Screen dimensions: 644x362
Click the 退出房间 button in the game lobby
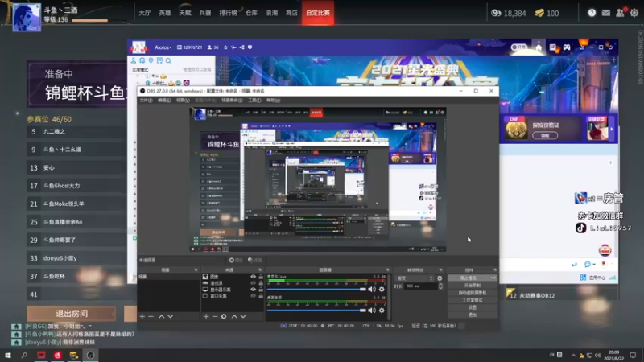[x=72, y=314]
